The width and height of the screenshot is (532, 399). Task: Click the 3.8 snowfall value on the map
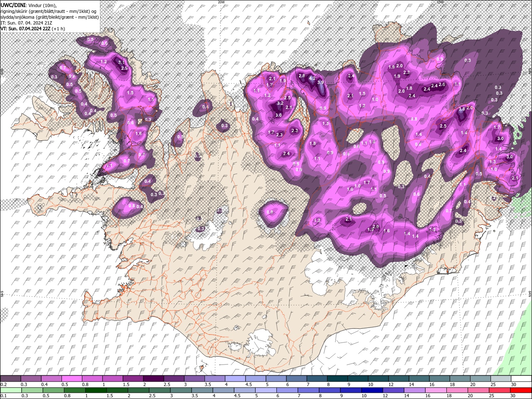(462, 109)
